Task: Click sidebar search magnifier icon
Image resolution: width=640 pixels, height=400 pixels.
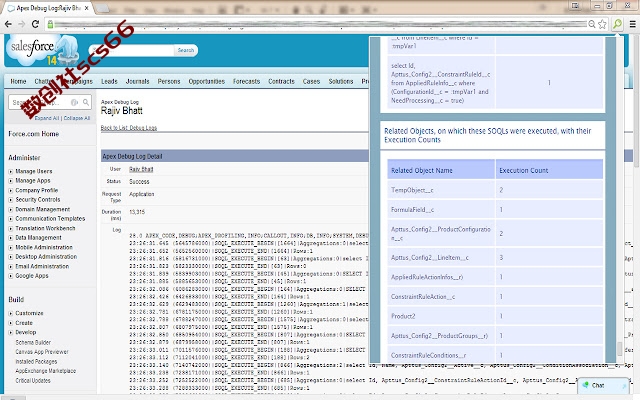Action: [86, 102]
